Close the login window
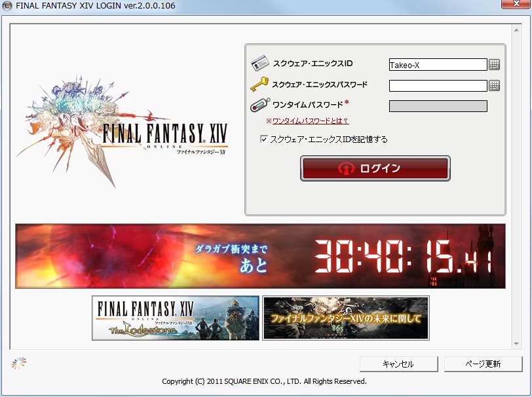This screenshot has width=532, height=397. [516, 4]
